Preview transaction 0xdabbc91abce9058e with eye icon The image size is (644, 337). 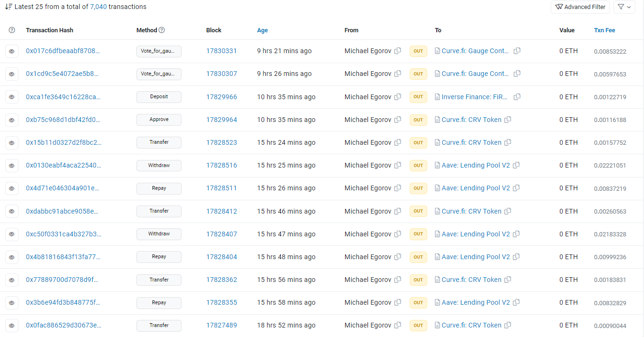pyautogui.click(x=12, y=211)
